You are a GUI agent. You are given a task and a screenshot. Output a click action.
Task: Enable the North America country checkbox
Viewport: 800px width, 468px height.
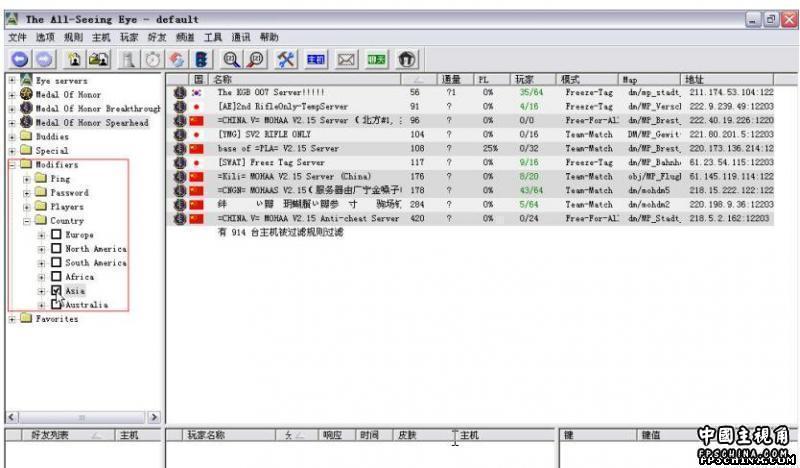coord(57,249)
